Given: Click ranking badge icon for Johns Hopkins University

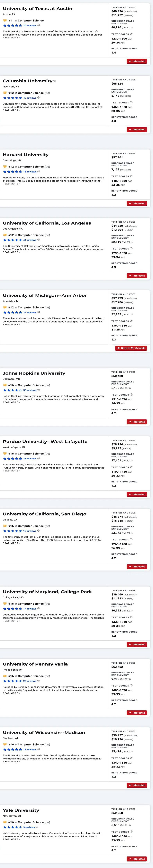Looking at the screenshot, I should click(5, 385).
